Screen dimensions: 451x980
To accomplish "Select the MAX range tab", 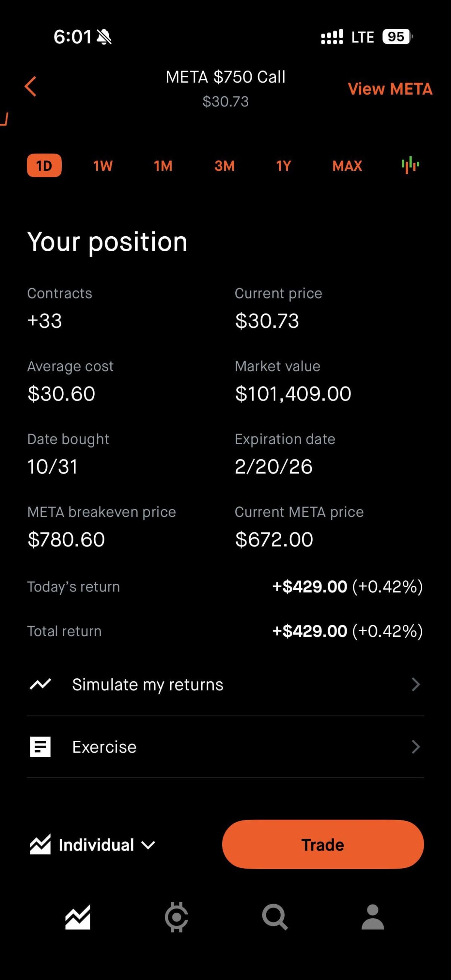I will point(347,166).
